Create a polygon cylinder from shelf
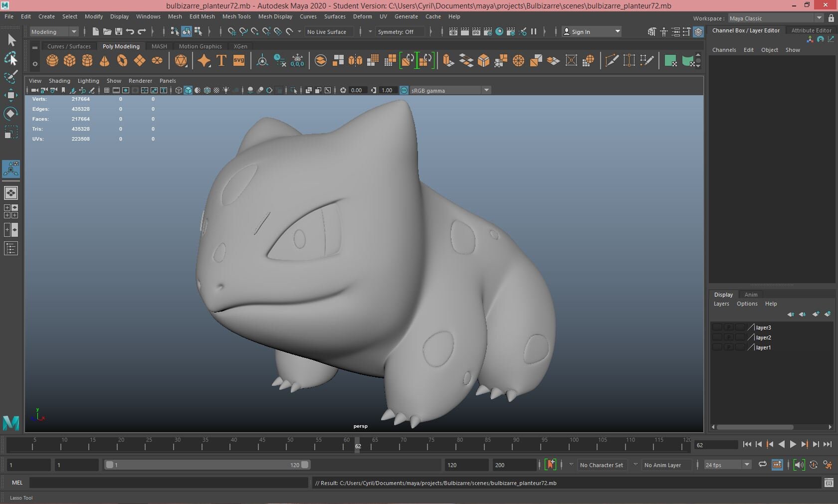This screenshot has height=504, width=838. [87, 61]
